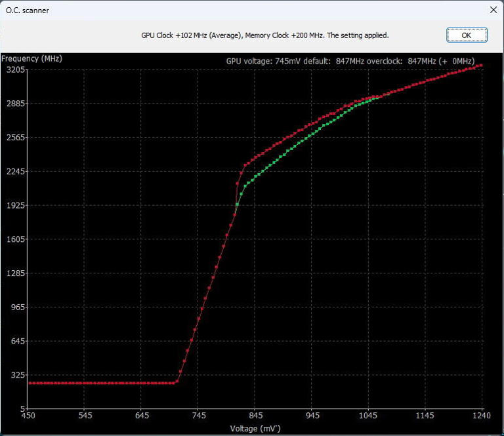Click the 1145 voltage tick label
The width and height of the screenshot is (504, 436).
tap(425, 416)
